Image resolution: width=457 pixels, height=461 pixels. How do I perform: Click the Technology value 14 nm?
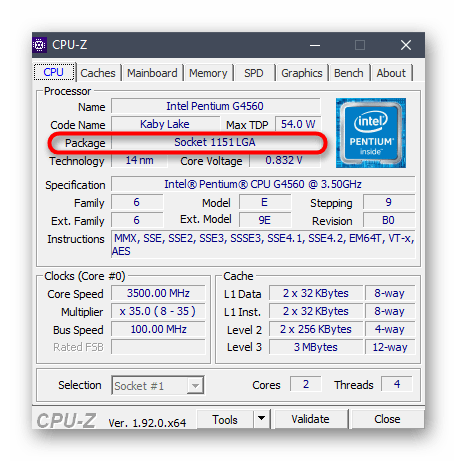(x=139, y=160)
